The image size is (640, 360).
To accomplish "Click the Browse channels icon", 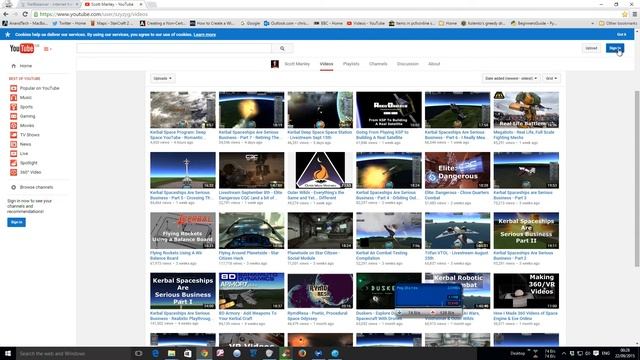I will coord(13,187).
